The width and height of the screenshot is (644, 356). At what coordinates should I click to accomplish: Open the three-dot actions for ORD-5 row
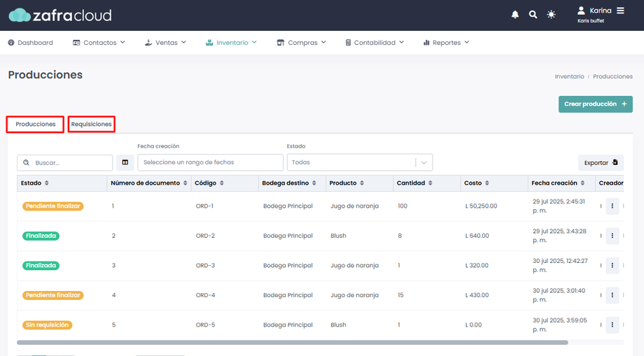(x=612, y=325)
